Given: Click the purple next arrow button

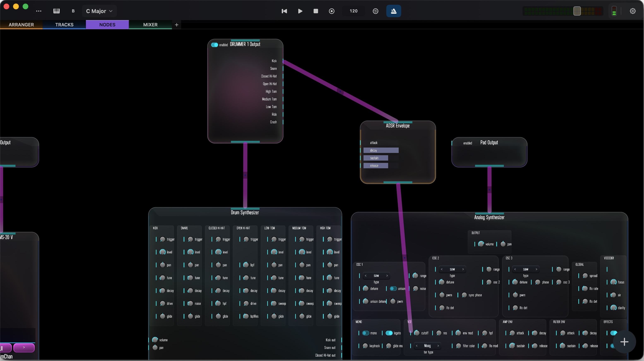Looking at the screenshot, I should (x=24, y=348).
